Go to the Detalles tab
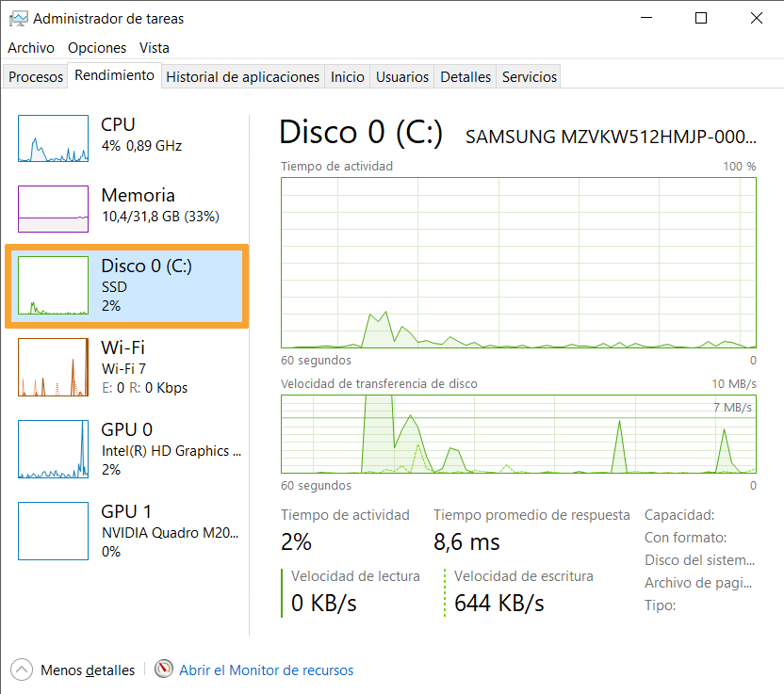Screen dimensions: 784x694 (x=465, y=77)
